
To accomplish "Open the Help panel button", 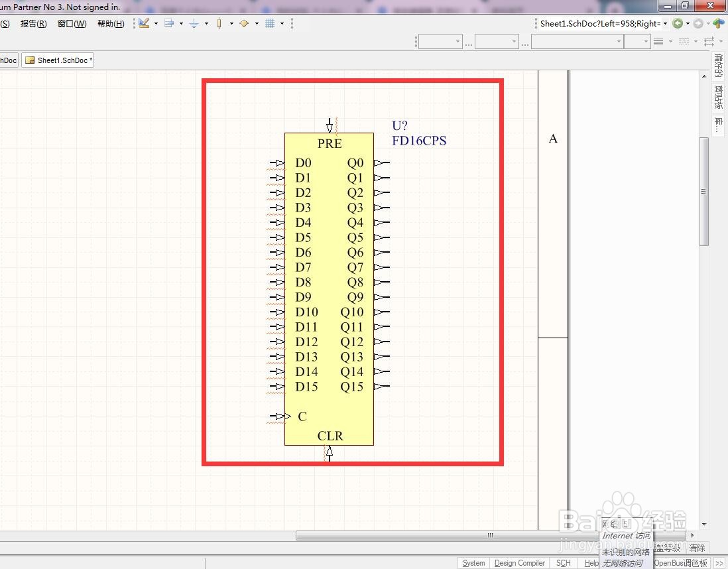I will pyautogui.click(x=591, y=563).
